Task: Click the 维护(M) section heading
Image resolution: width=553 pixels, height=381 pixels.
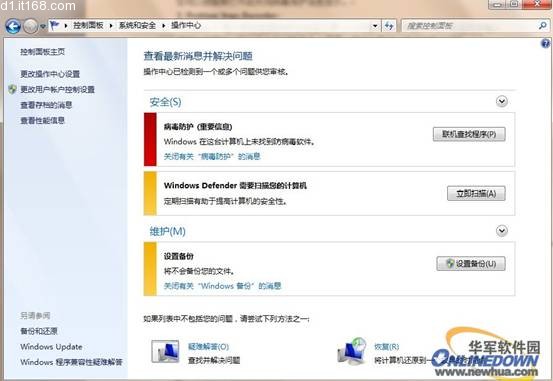Action: tap(168, 231)
